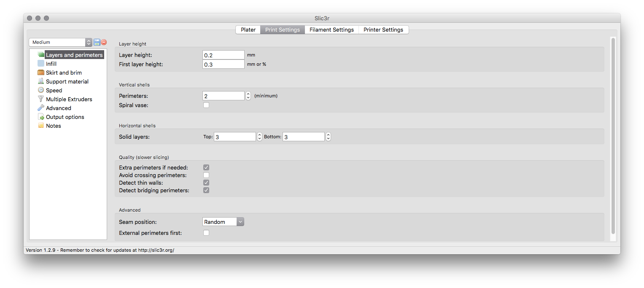The image size is (644, 288).
Task: Open Multiple Extruders settings
Action: coord(69,99)
